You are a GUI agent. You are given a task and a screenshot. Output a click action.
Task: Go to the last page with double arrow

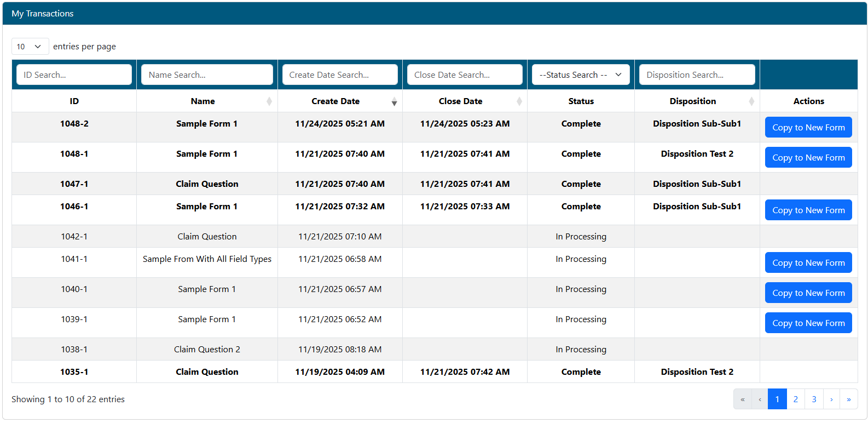tap(849, 399)
